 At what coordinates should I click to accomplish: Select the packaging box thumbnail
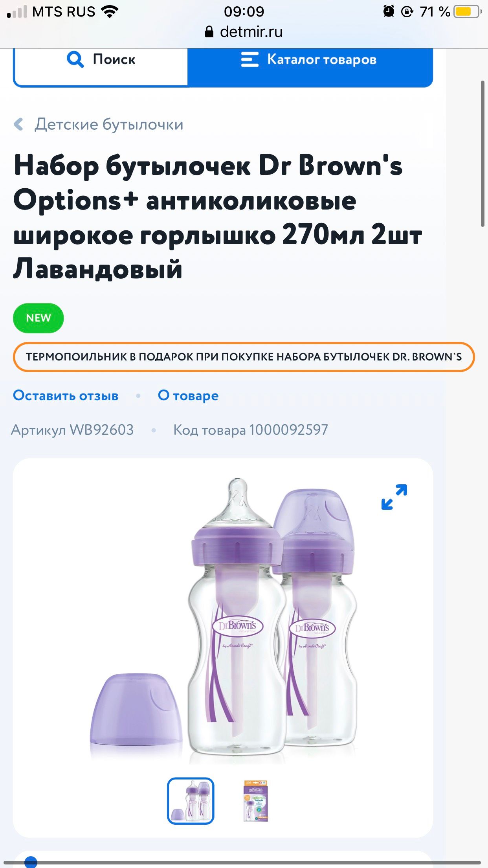[x=255, y=801]
